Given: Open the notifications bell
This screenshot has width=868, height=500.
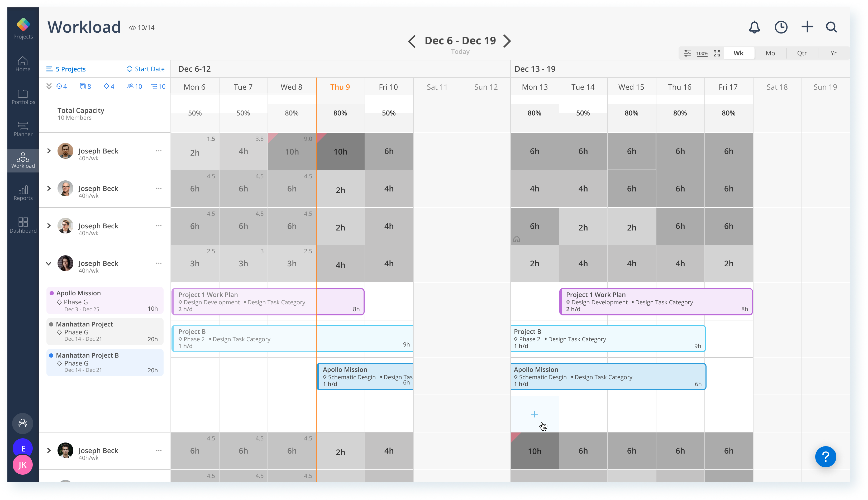Looking at the screenshot, I should click(754, 27).
